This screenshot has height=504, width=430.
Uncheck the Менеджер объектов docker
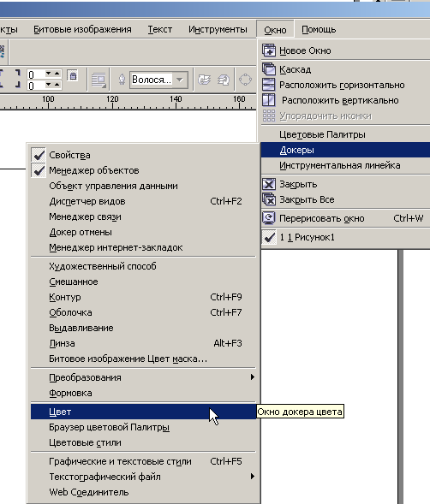coord(39,170)
